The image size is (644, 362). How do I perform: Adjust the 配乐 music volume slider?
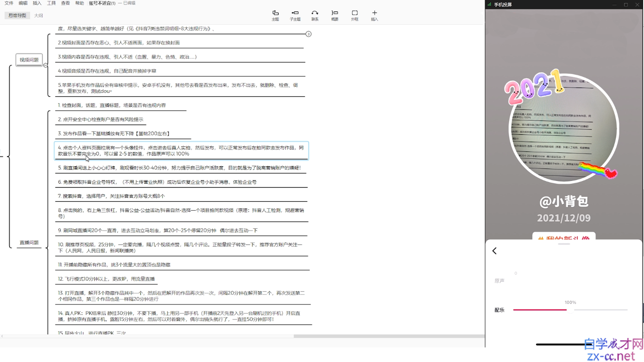pyautogui.click(x=570, y=310)
